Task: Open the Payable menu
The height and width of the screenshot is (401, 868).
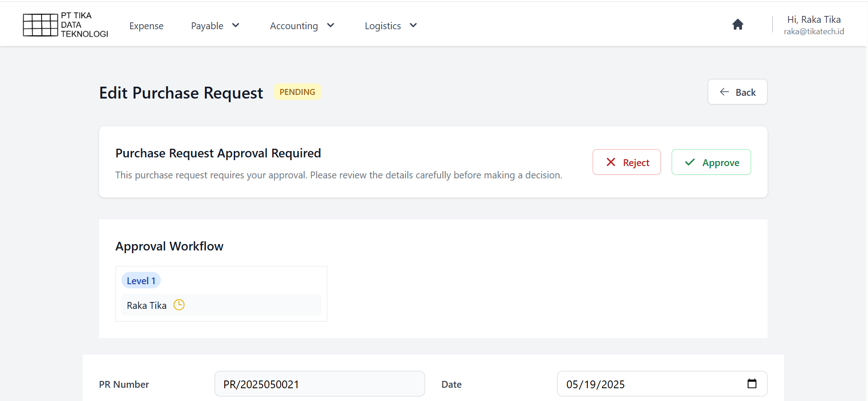Action: pyautogui.click(x=207, y=26)
